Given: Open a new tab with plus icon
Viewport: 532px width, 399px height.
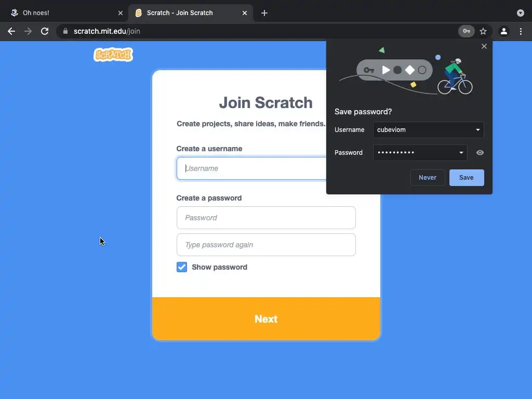Looking at the screenshot, I should [264, 13].
